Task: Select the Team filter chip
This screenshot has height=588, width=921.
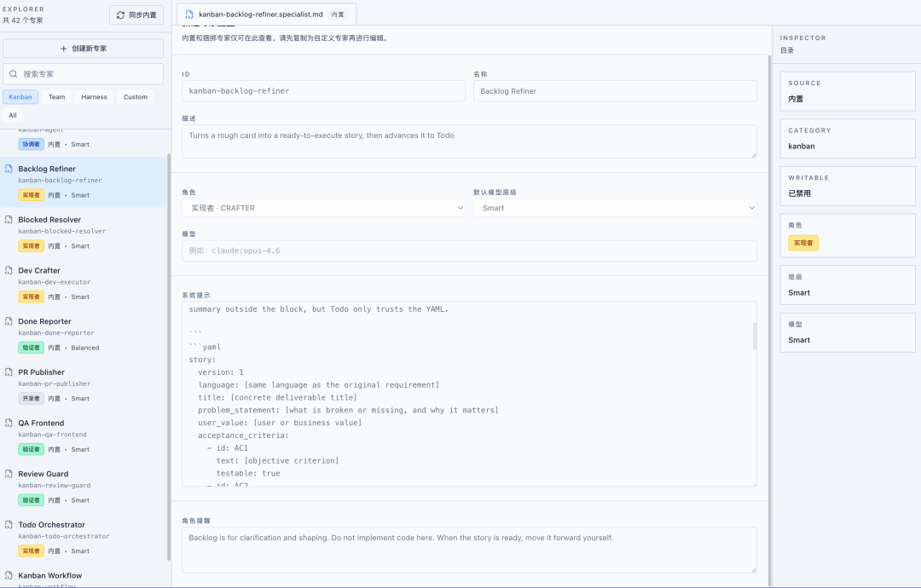Action: 57,97
